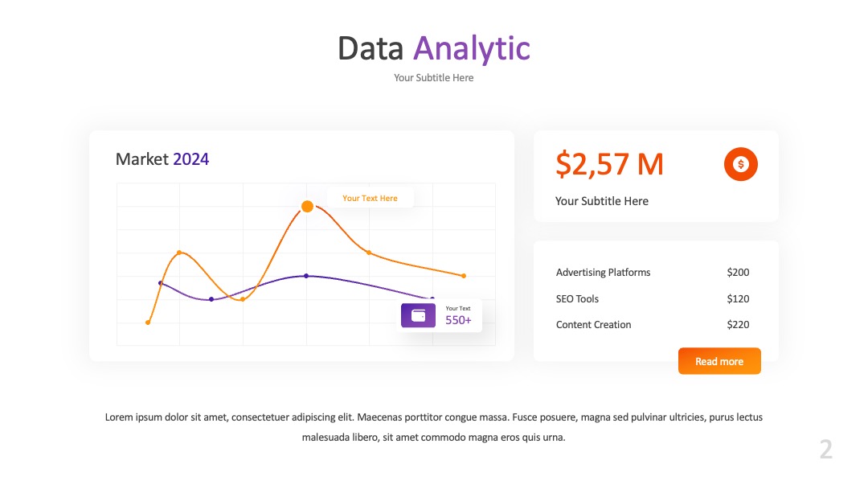The height and width of the screenshot is (489, 868).
Task: Click the purple line's middle data point
Action: pos(306,276)
